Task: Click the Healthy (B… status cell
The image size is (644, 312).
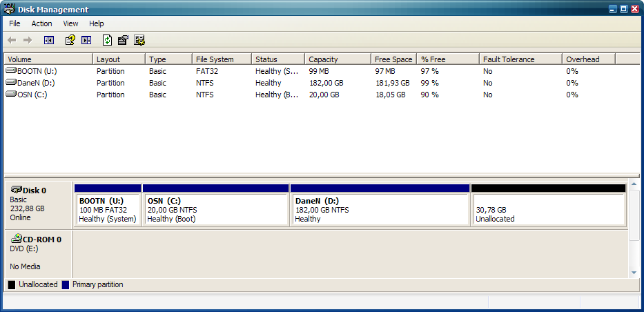Action: pos(277,95)
